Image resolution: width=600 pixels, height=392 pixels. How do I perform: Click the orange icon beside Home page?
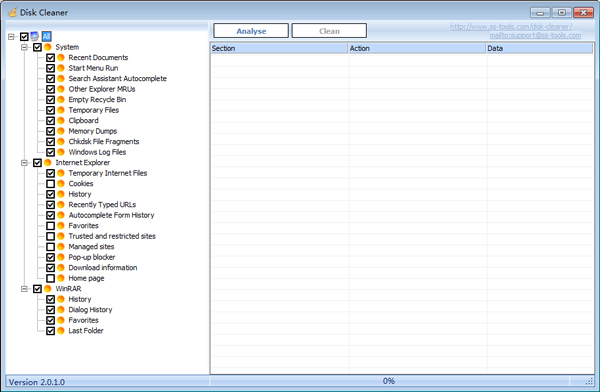click(60, 278)
